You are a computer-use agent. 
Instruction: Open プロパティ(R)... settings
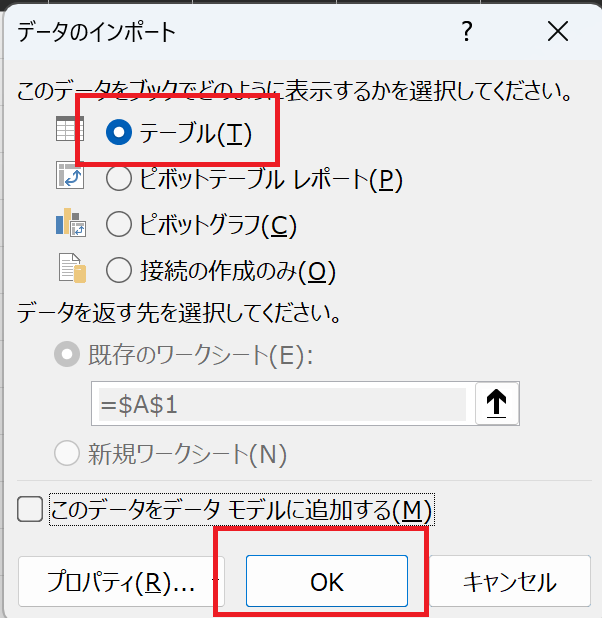(120, 582)
